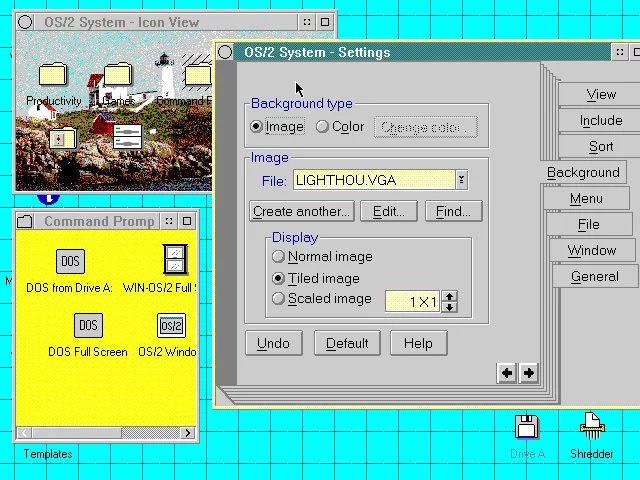Screen dimensions: 640x480
Task: Expand the image File dropdown list
Action: (x=462, y=180)
